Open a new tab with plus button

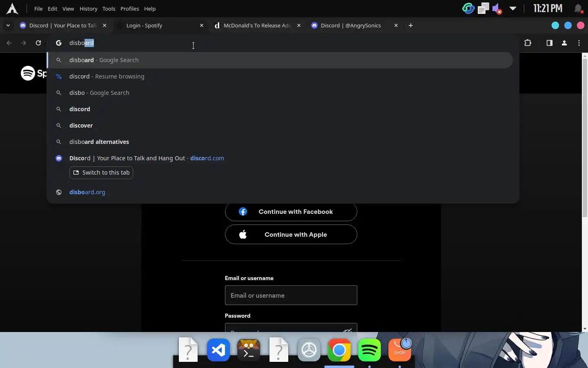(411, 25)
